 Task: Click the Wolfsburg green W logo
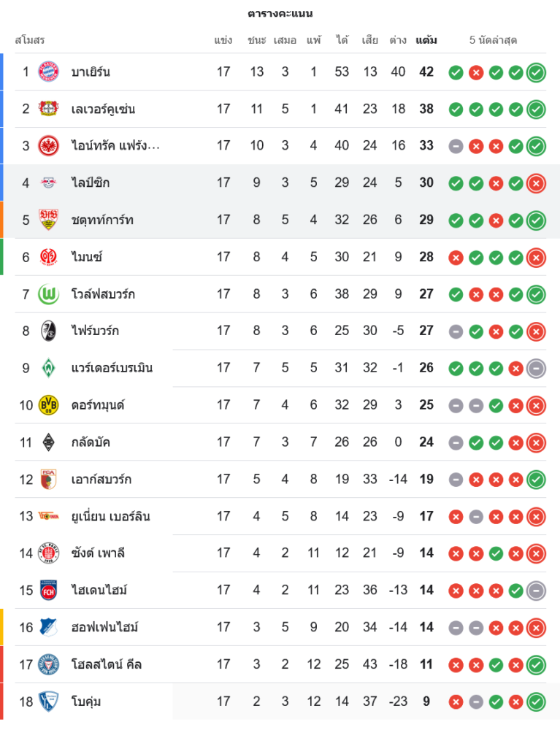pyautogui.click(x=48, y=293)
